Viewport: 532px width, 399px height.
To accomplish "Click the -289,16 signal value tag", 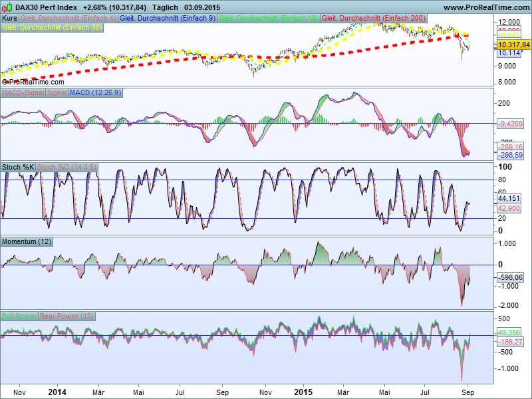I will 510,147.
